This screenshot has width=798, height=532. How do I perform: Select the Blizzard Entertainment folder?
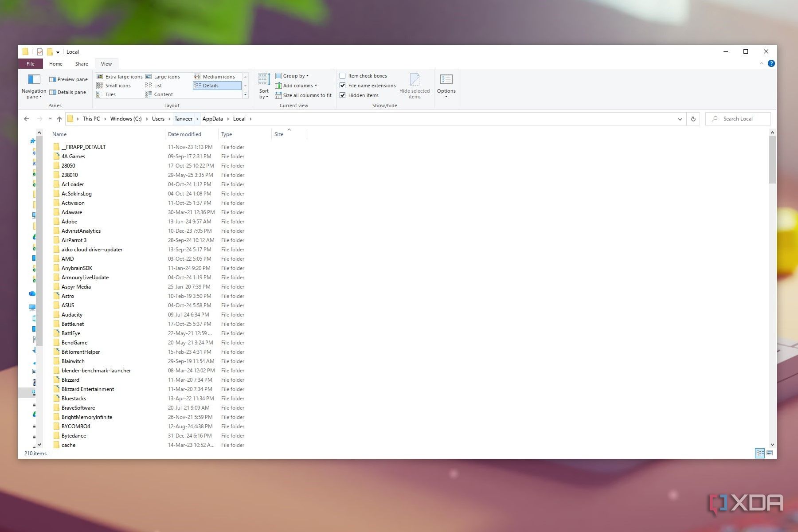click(88, 389)
